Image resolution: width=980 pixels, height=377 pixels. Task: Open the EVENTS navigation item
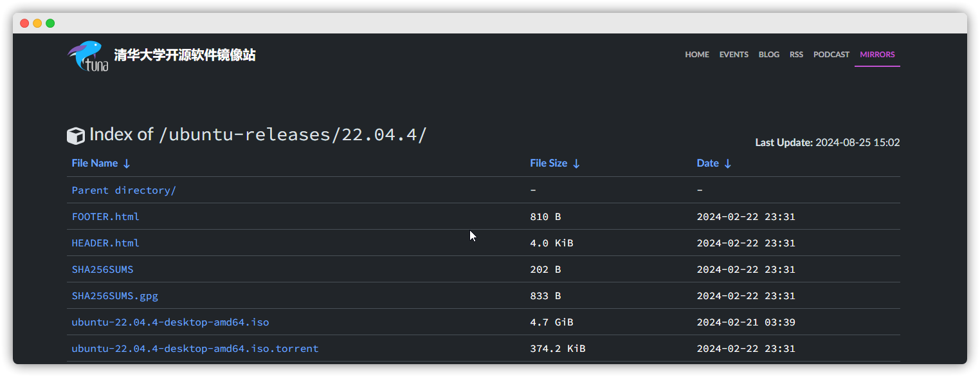734,55
